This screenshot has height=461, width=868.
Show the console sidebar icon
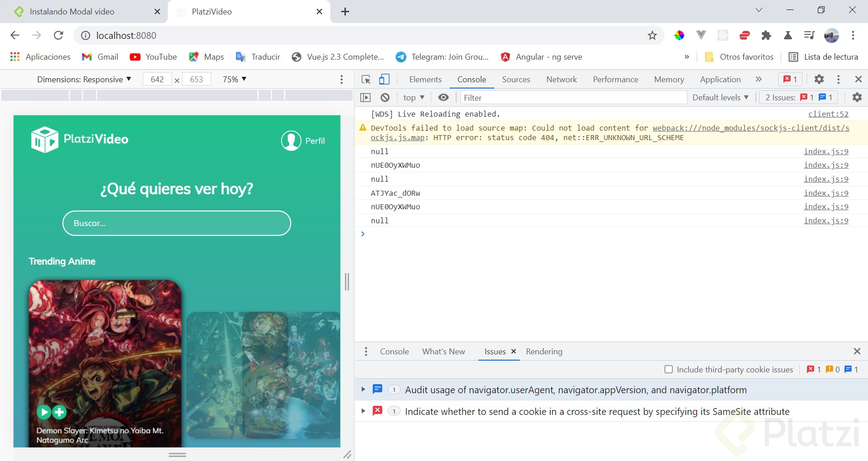365,98
